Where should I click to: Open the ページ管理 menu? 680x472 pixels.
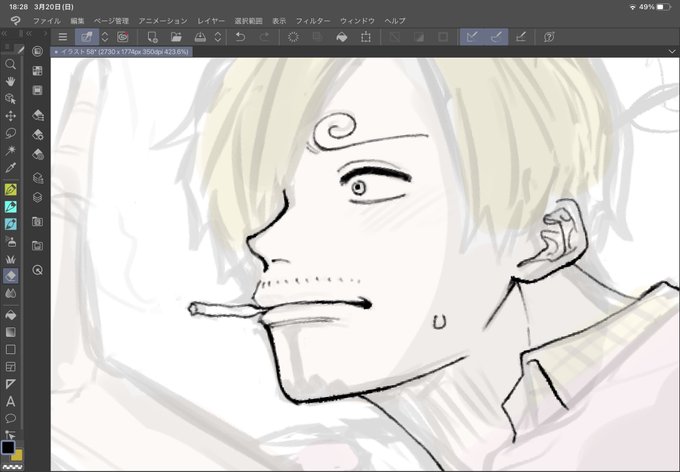coord(111,21)
